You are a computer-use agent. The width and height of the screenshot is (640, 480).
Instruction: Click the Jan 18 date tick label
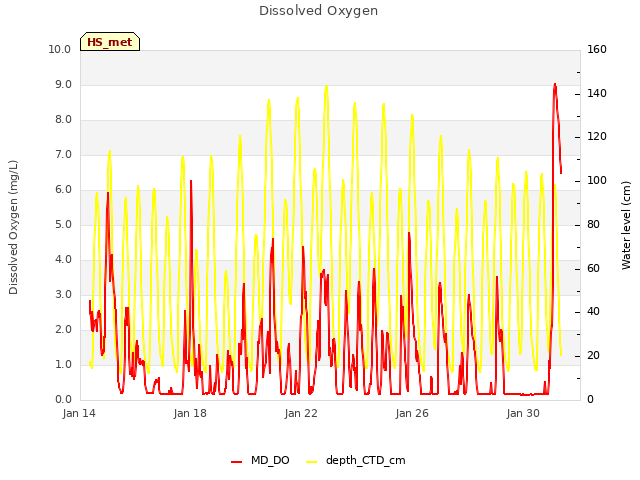[190, 413]
